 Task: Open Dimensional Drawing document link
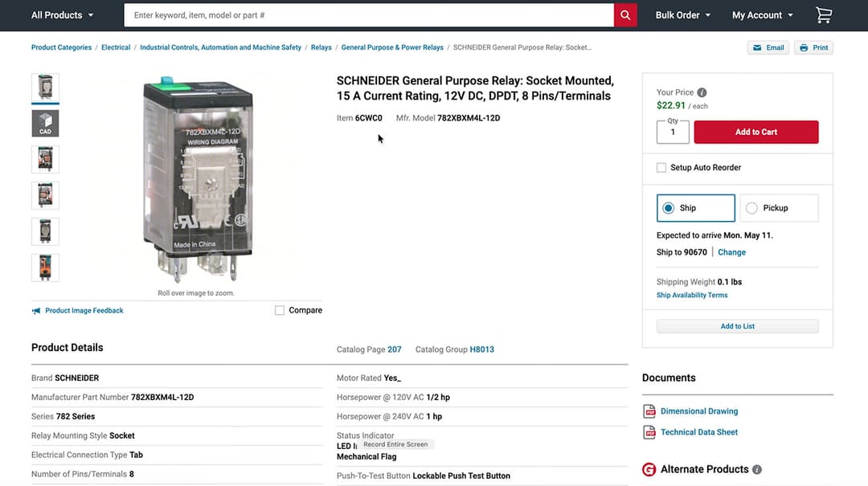click(x=699, y=411)
